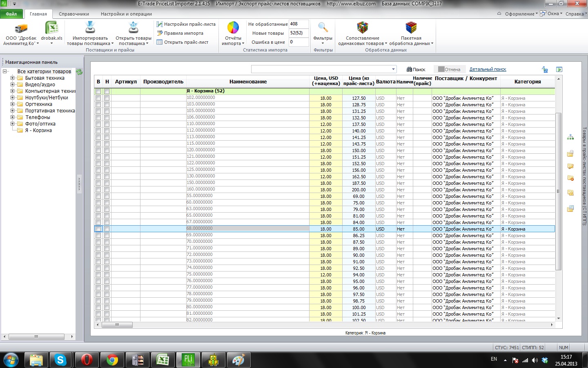Image resolution: width=588 pixels, height=368 pixels.
Task: Open the Детальный поиск link
Action: pos(488,70)
